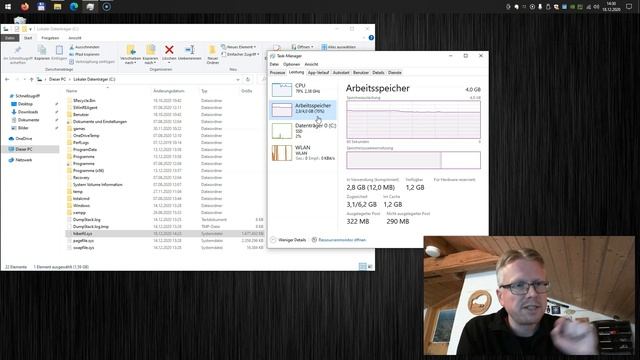Image resolution: width=640 pixels, height=360 pixels.
Task: Open Verschieben nach dropdown
Action: coord(131,54)
